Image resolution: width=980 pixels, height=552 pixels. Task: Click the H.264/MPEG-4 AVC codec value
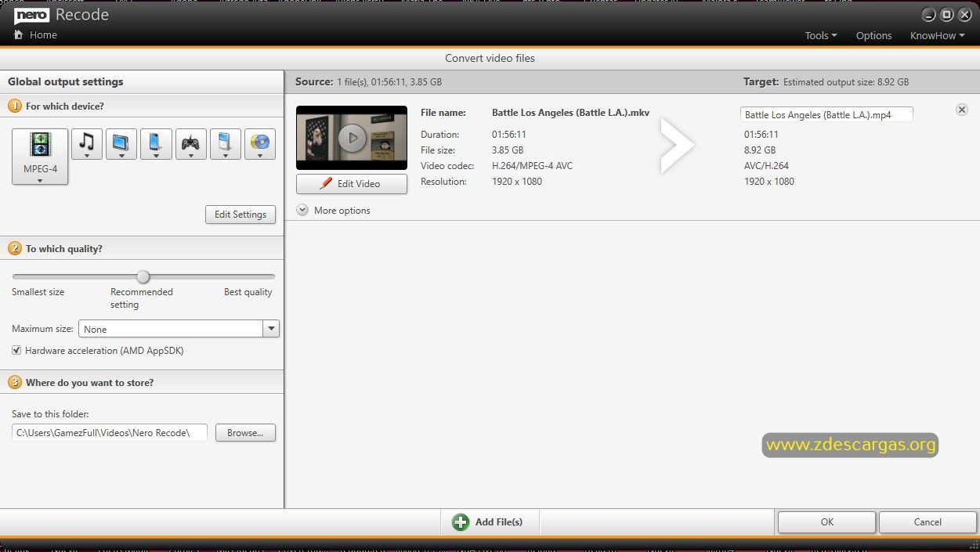532,166
